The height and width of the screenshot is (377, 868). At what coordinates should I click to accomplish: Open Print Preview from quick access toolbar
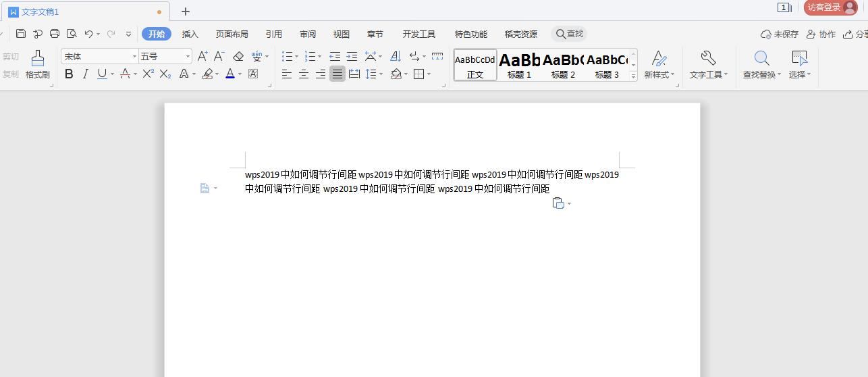coord(72,34)
